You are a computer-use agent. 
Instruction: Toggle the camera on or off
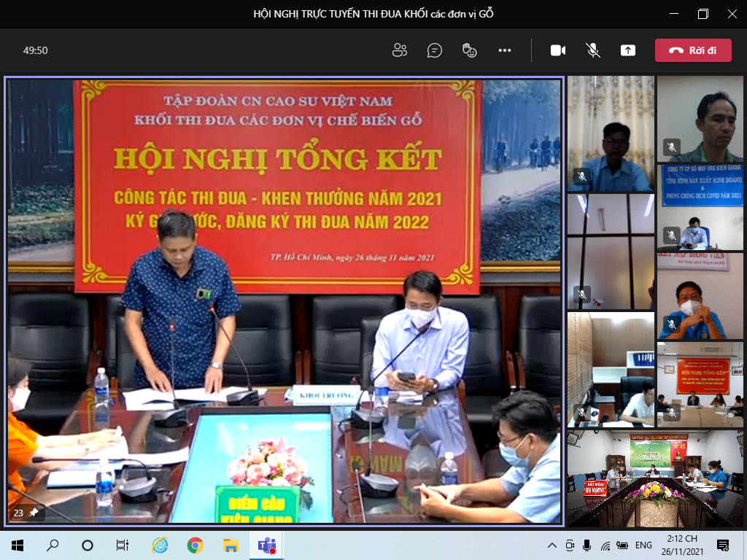coord(558,50)
